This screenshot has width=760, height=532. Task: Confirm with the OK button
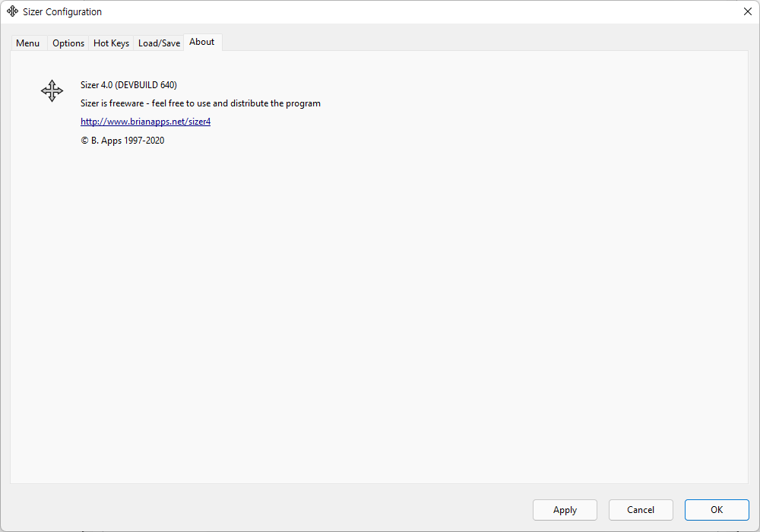click(x=717, y=510)
